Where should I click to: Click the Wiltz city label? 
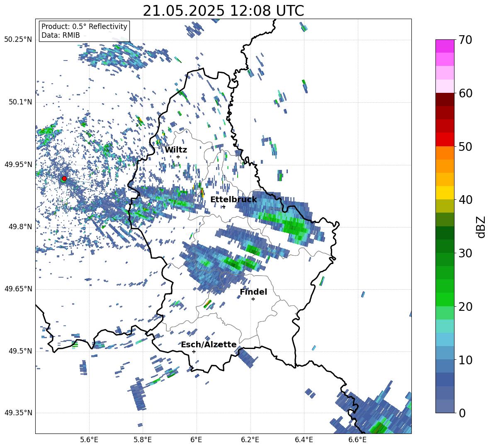point(176,150)
